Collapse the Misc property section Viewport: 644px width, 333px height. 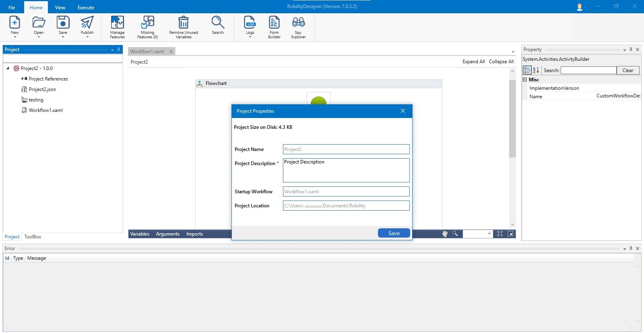525,80
